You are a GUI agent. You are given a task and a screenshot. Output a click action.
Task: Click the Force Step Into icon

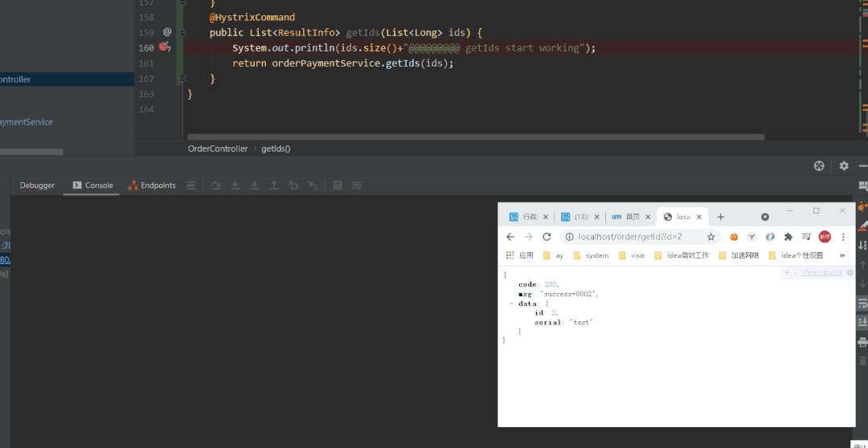click(x=255, y=185)
